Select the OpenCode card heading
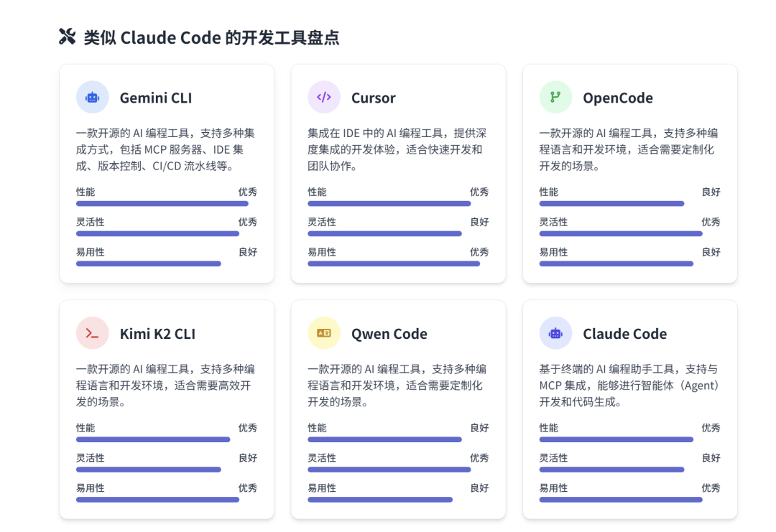This screenshot has width=776, height=532. 618,98
